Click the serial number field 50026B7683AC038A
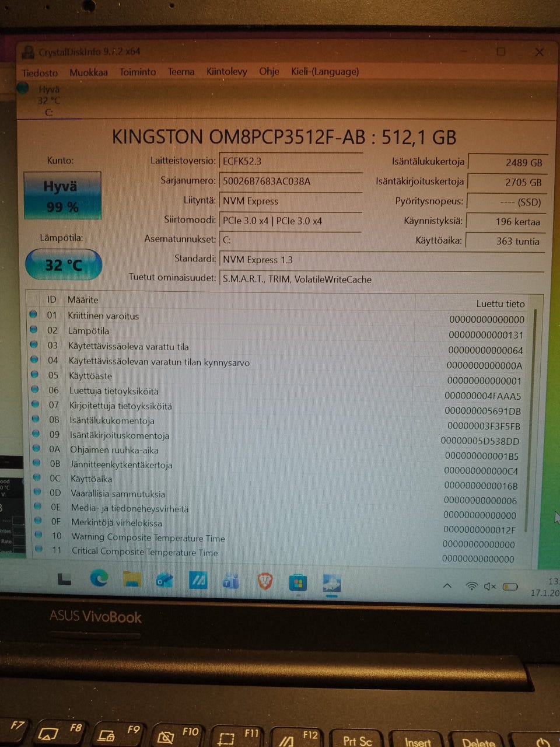 tap(290, 181)
